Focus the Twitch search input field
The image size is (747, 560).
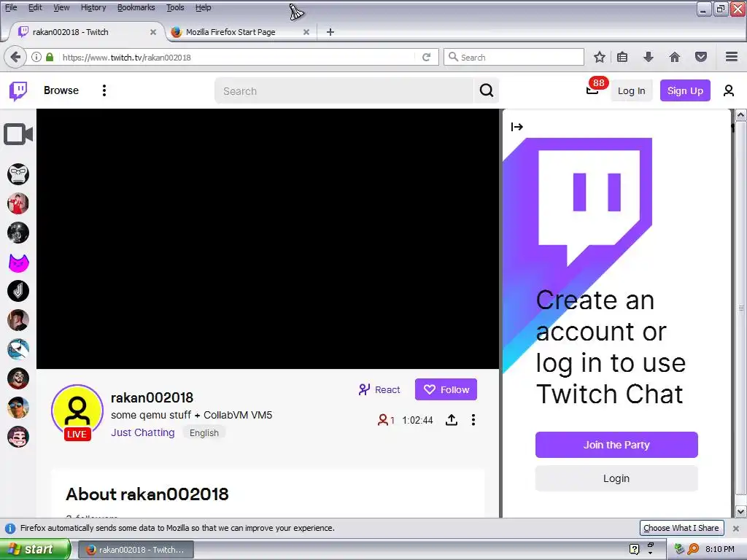(x=344, y=90)
